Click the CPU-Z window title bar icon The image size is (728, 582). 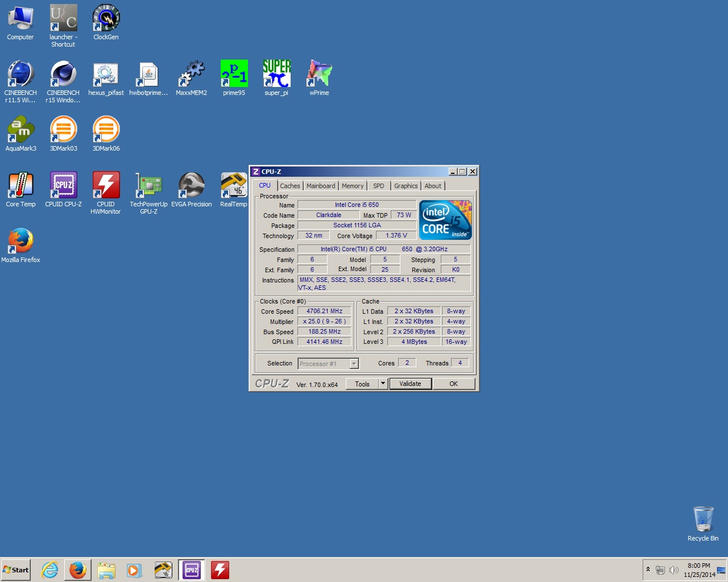pos(256,172)
